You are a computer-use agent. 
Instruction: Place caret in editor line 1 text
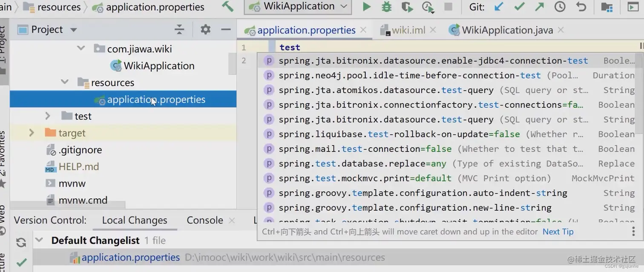[290, 47]
